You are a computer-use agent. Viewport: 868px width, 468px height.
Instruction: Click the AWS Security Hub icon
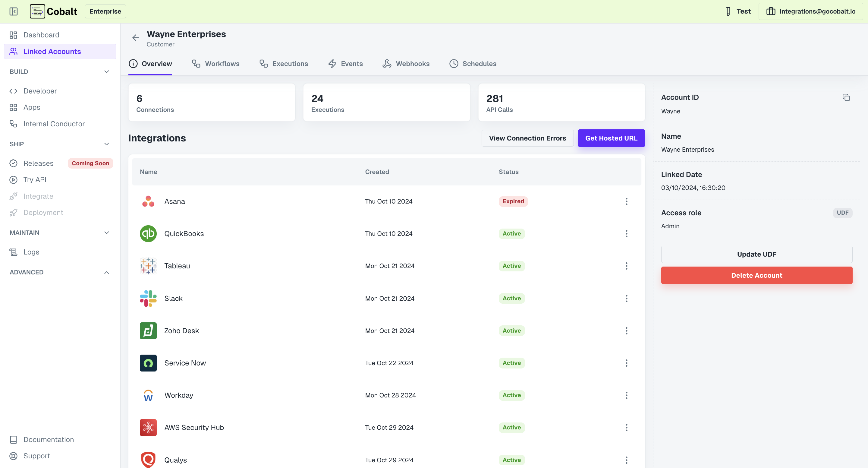pos(148,428)
